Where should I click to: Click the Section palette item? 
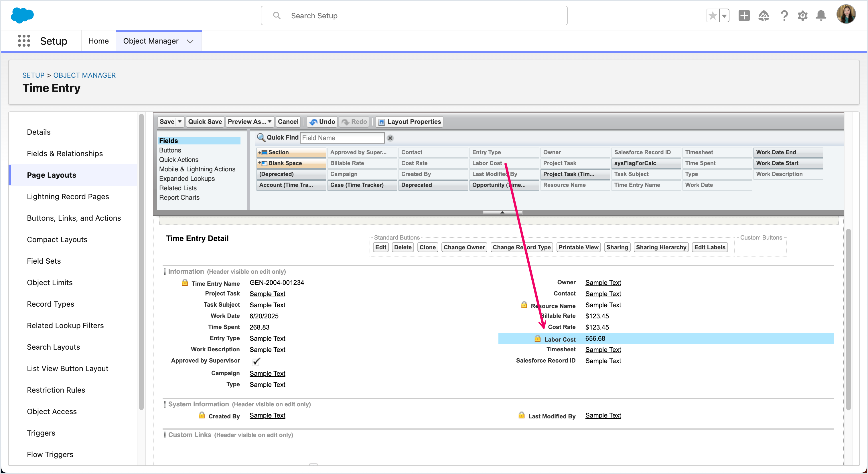pyautogui.click(x=291, y=152)
